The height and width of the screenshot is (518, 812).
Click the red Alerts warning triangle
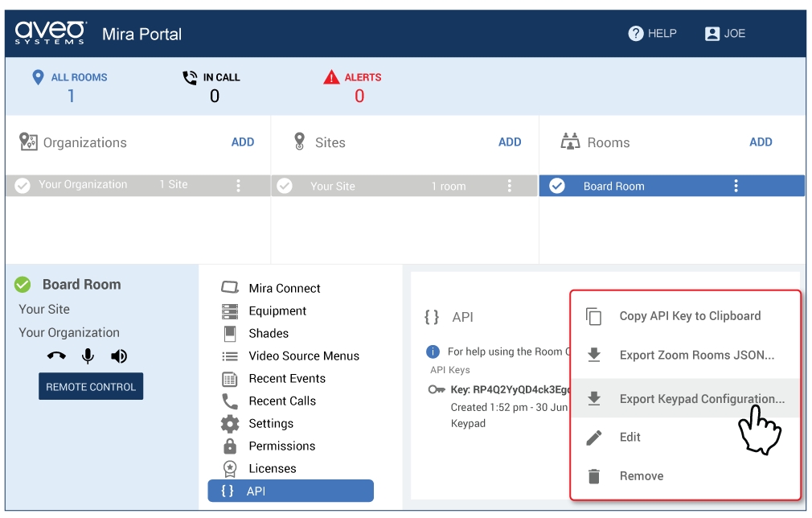click(x=331, y=78)
